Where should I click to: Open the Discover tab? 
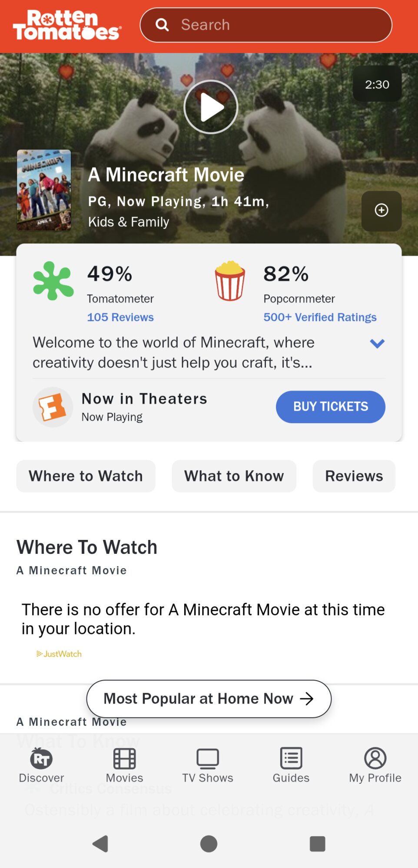[41, 766]
